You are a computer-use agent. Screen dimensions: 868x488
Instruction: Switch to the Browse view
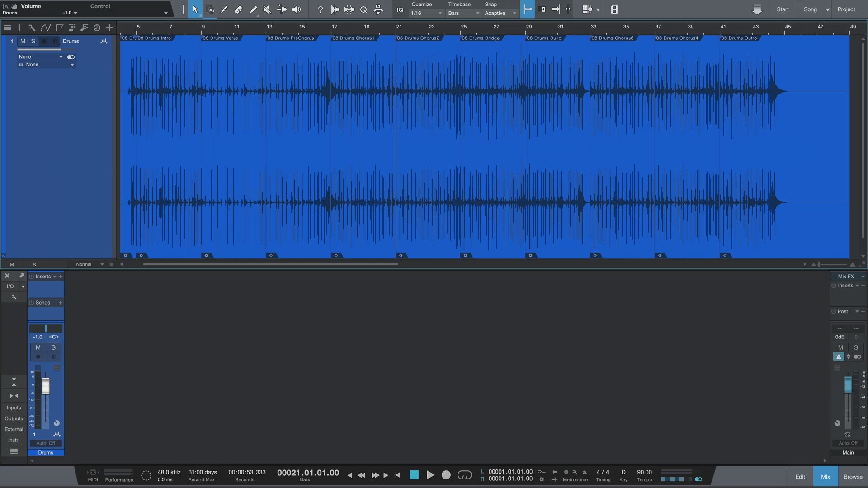(x=853, y=477)
